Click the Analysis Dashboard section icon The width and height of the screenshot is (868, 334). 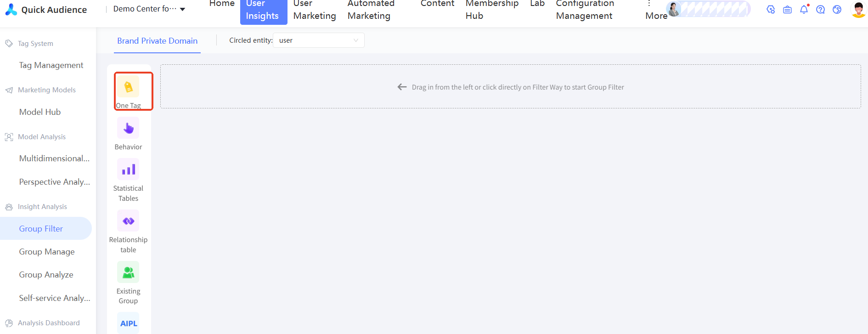click(x=9, y=323)
